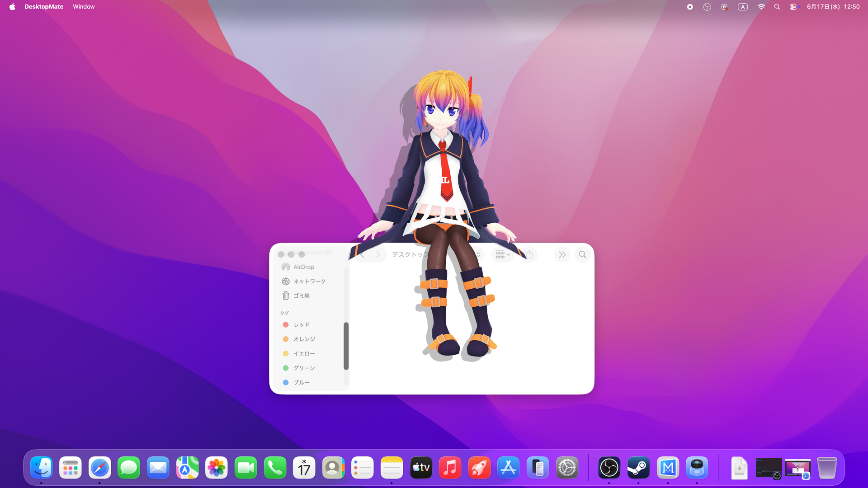Open Calendar showing 17 in Dock
The width and height of the screenshot is (868, 488).
click(x=304, y=468)
